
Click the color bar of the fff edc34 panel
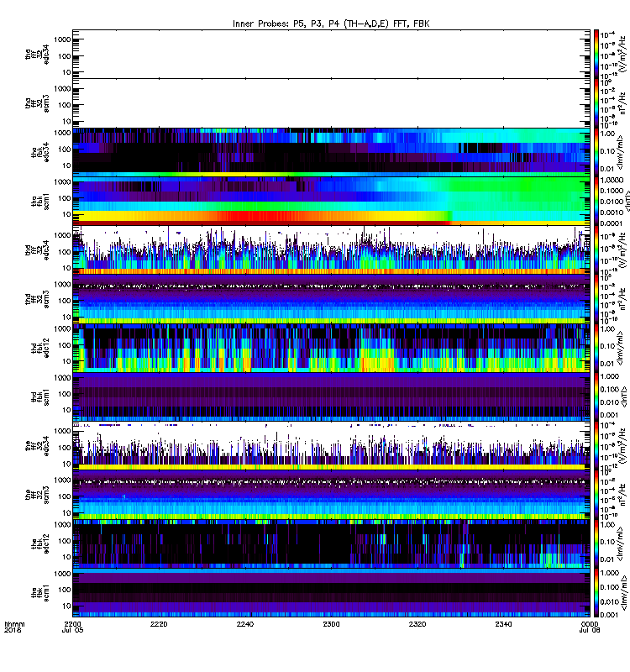point(596,446)
